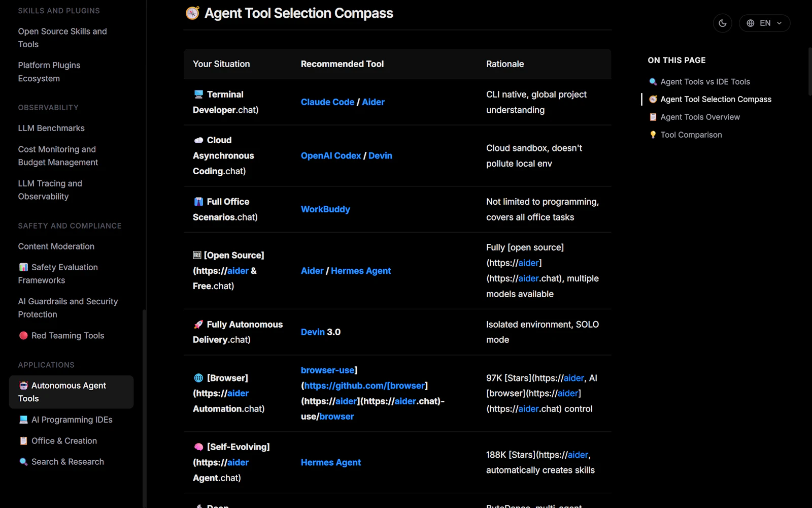The image size is (812, 508).
Task: Open LLM Tracing and Observability
Action: [50, 190]
